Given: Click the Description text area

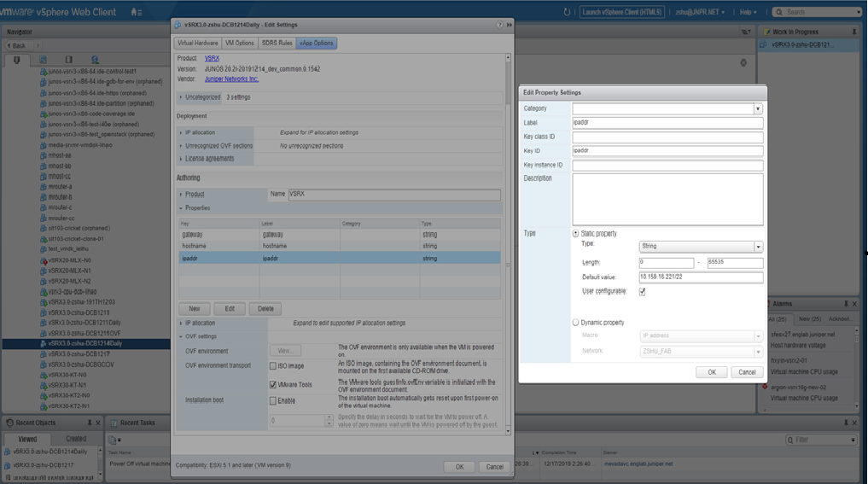Looking at the screenshot, I should click(x=667, y=199).
